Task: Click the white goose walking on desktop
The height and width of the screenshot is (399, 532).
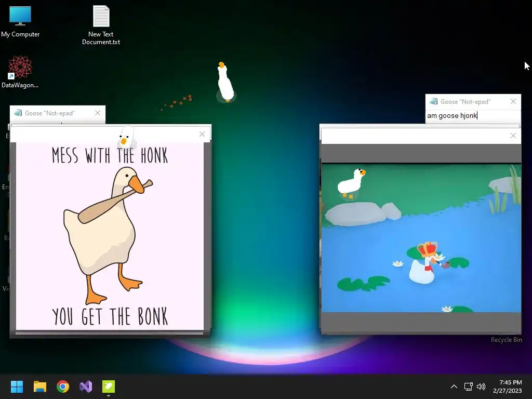Action: pyautogui.click(x=225, y=82)
